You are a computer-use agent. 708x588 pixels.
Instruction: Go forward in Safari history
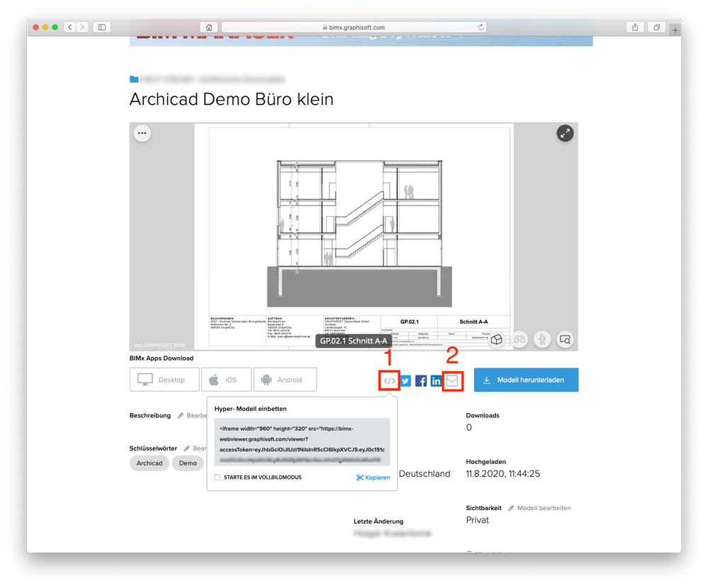point(82,27)
